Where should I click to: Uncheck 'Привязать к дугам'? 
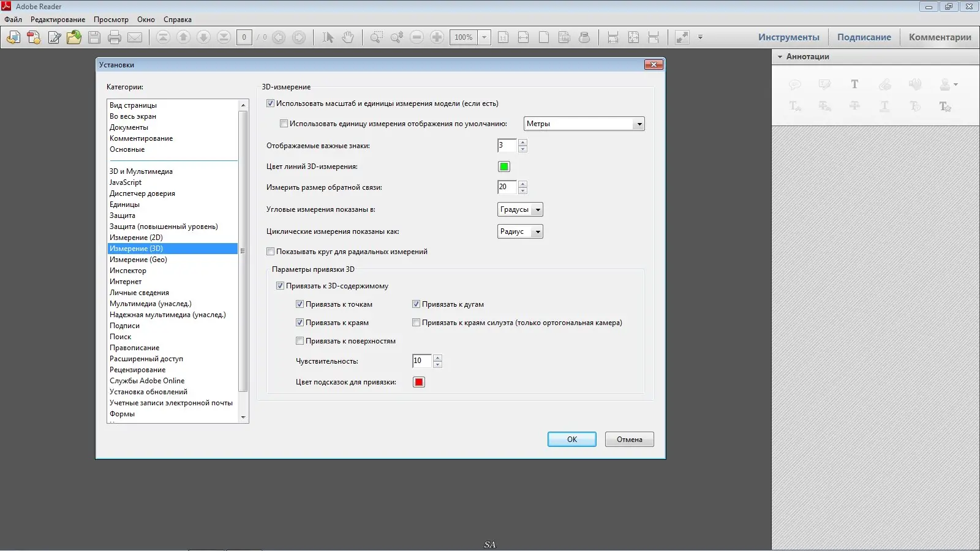[x=416, y=304]
